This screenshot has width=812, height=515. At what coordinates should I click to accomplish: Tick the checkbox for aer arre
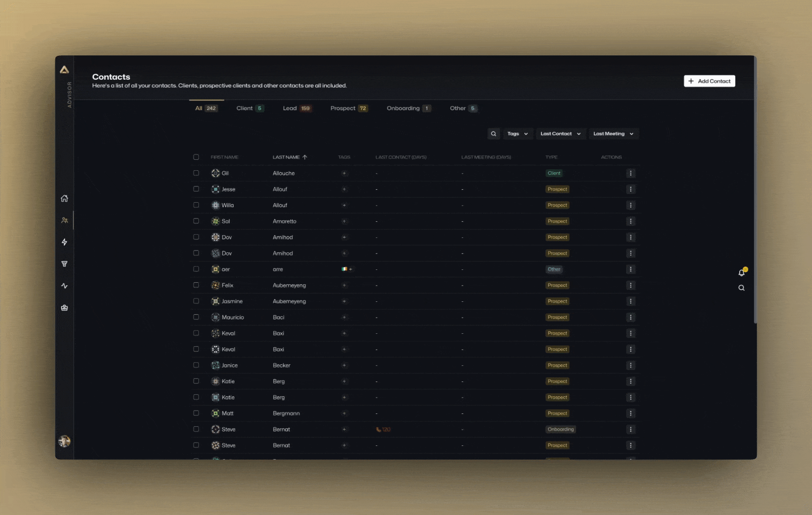pyautogui.click(x=196, y=269)
